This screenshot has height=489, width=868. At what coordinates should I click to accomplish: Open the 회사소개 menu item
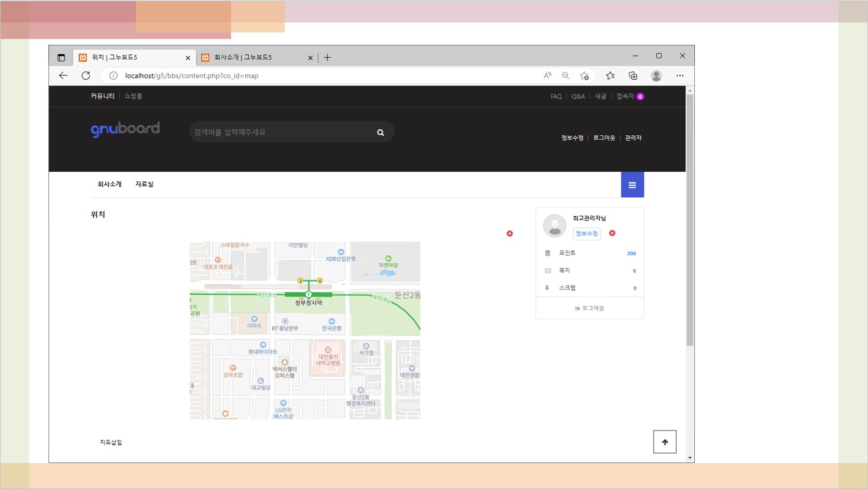(x=109, y=184)
